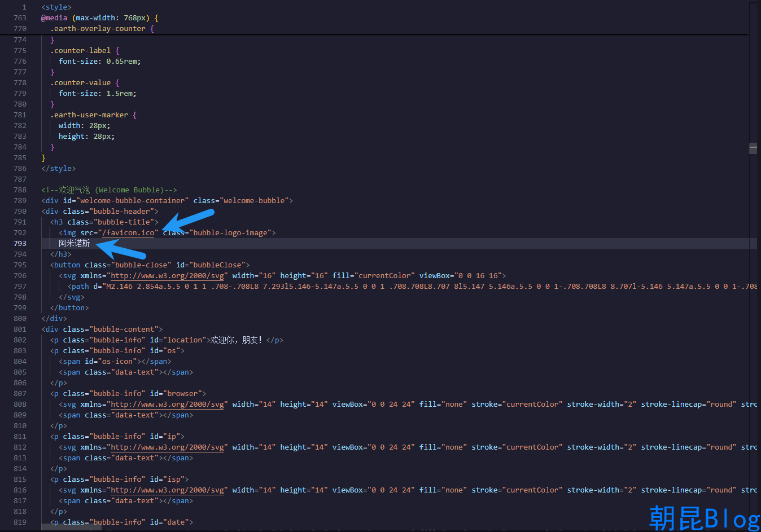
Task: Click the closing '</button>' tag
Action: [x=69, y=307]
